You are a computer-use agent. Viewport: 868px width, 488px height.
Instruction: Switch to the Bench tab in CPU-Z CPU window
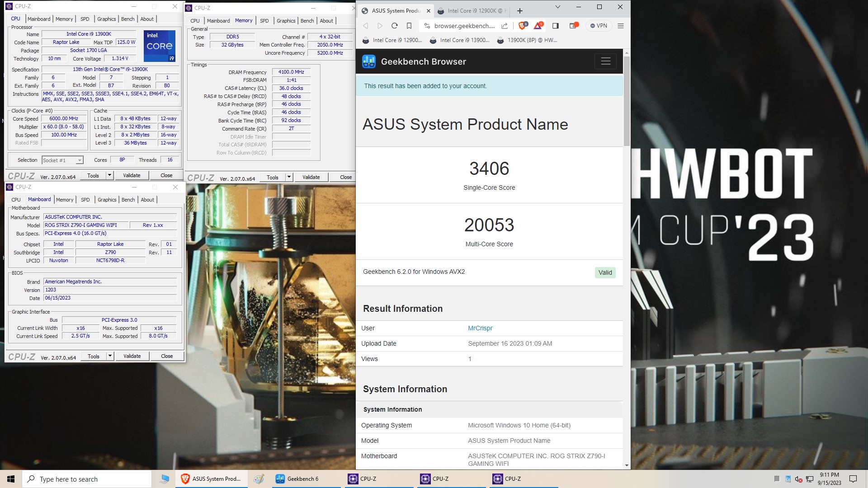(128, 19)
